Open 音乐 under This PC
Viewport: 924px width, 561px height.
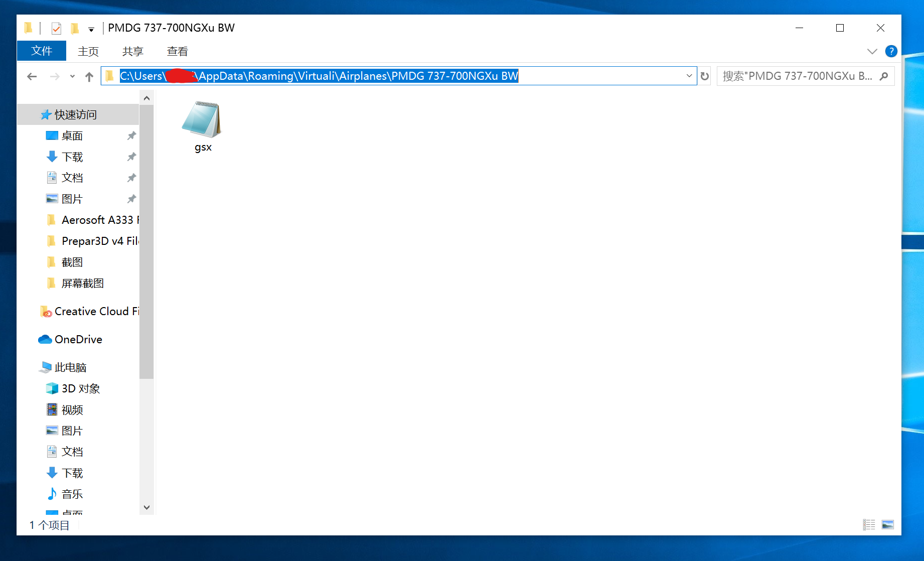72,494
